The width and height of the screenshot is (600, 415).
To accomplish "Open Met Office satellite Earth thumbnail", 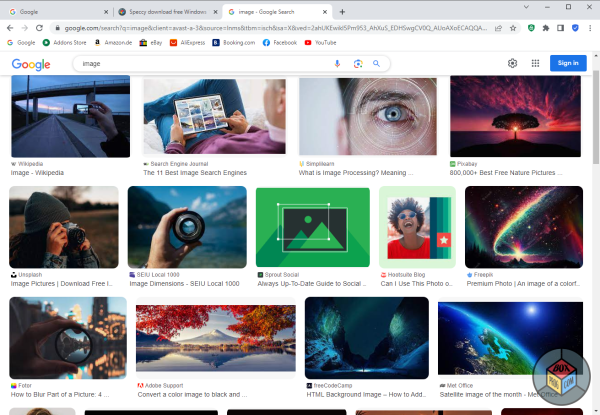I will pos(510,338).
